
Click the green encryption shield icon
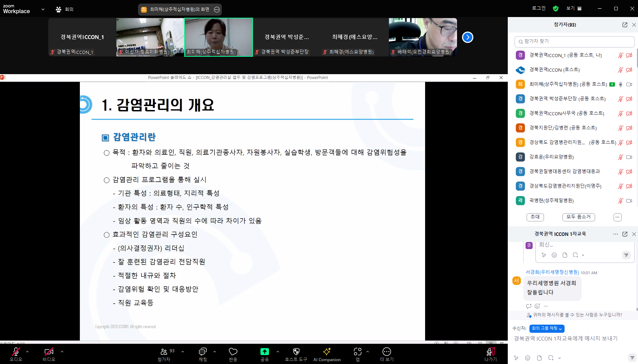click(556, 9)
